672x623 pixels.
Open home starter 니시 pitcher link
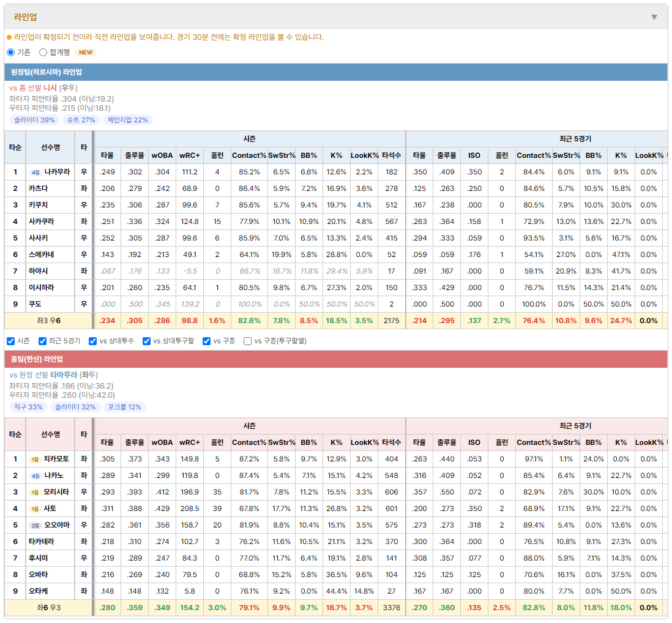[50, 88]
